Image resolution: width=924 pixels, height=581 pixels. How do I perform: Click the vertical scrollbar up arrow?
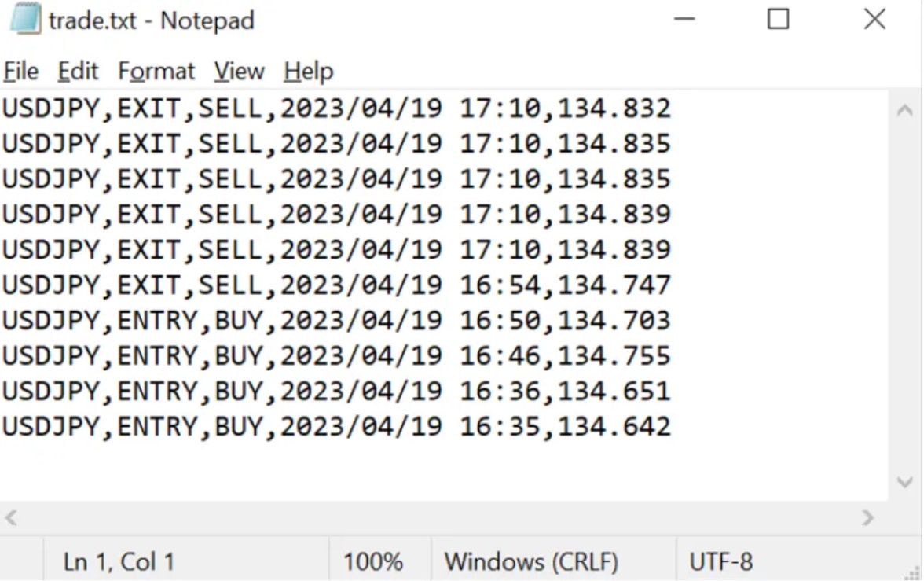(904, 111)
